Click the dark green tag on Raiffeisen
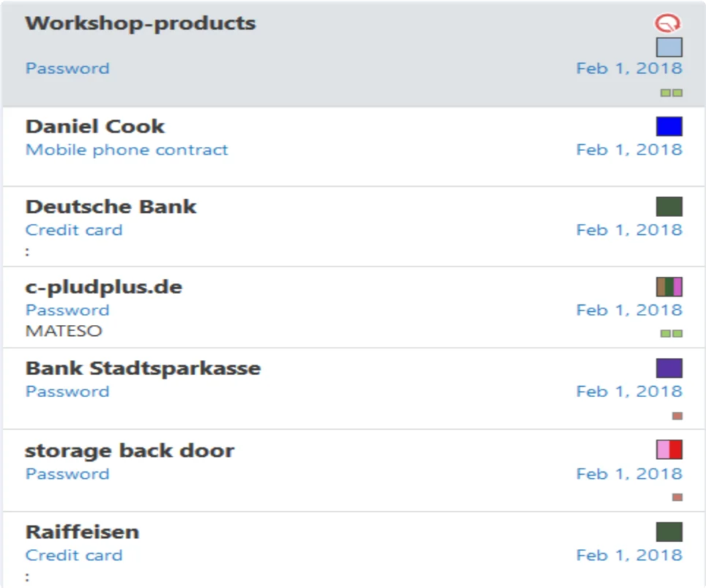Viewport: 706px width, 588px height. (x=669, y=532)
